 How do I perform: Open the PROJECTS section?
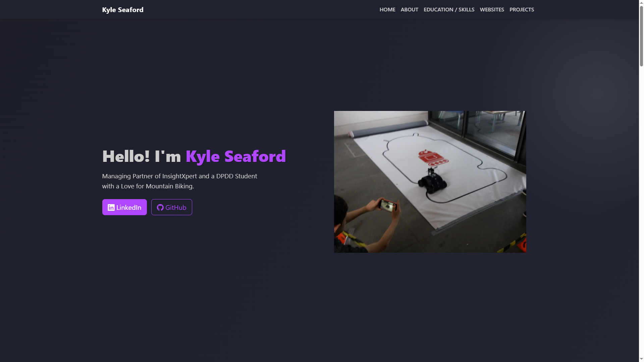[521, 10]
